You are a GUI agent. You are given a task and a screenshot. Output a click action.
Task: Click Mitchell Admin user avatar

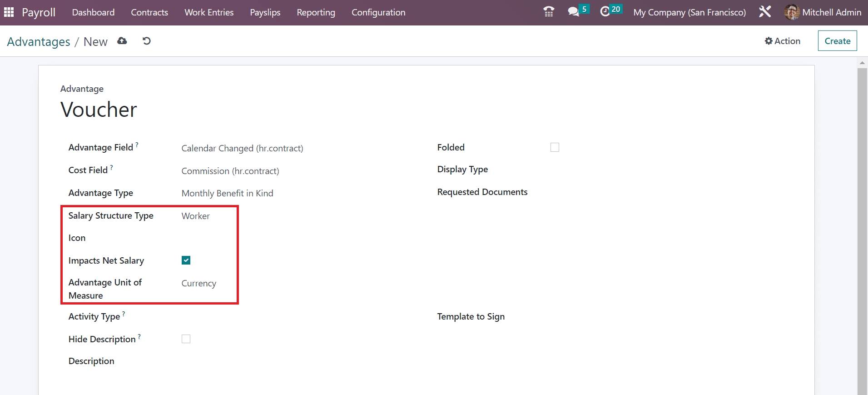click(x=791, y=12)
